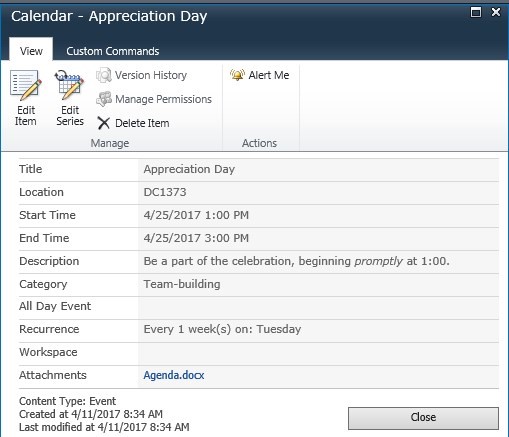Click the Calendar - Appreciation Day header

click(x=109, y=16)
